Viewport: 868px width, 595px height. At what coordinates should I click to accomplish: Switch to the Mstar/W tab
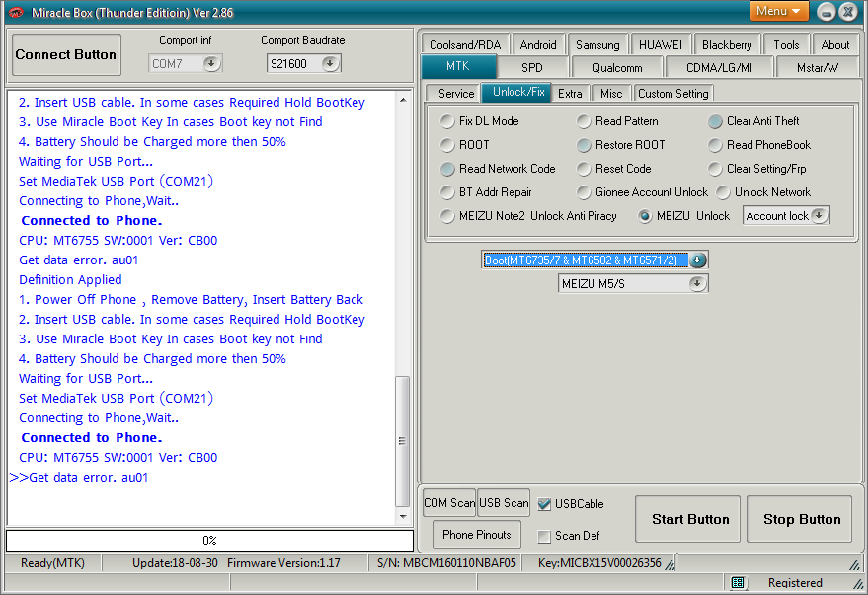818,67
